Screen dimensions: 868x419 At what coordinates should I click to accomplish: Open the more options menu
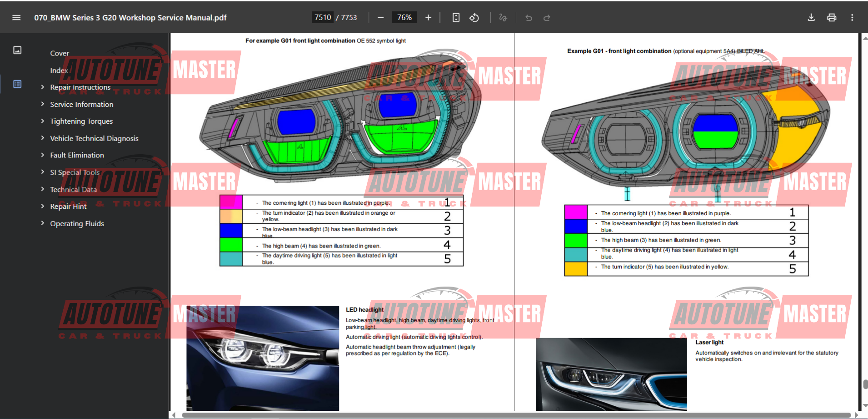[x=852, y=17]
